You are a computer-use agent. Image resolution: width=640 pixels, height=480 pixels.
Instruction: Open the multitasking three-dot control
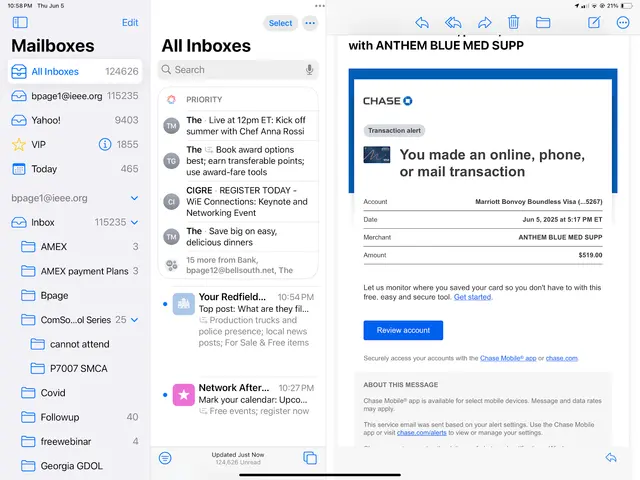pos(320,6)
